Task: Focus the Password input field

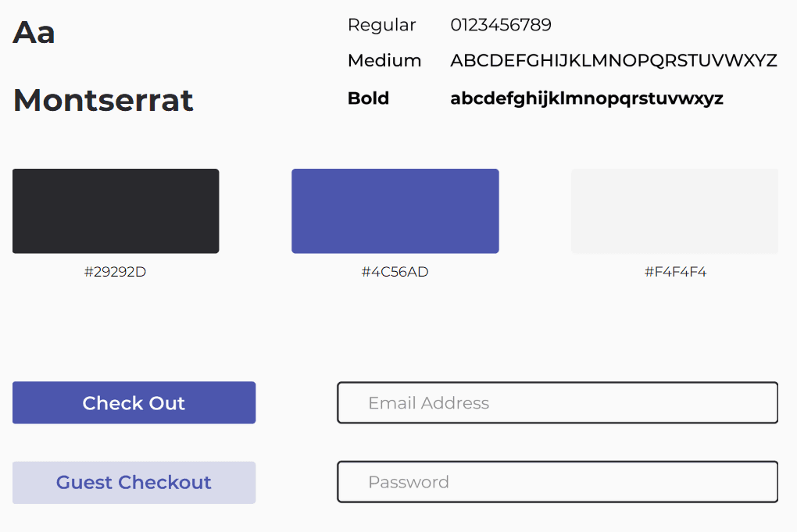Action: [x=558, y=482]
